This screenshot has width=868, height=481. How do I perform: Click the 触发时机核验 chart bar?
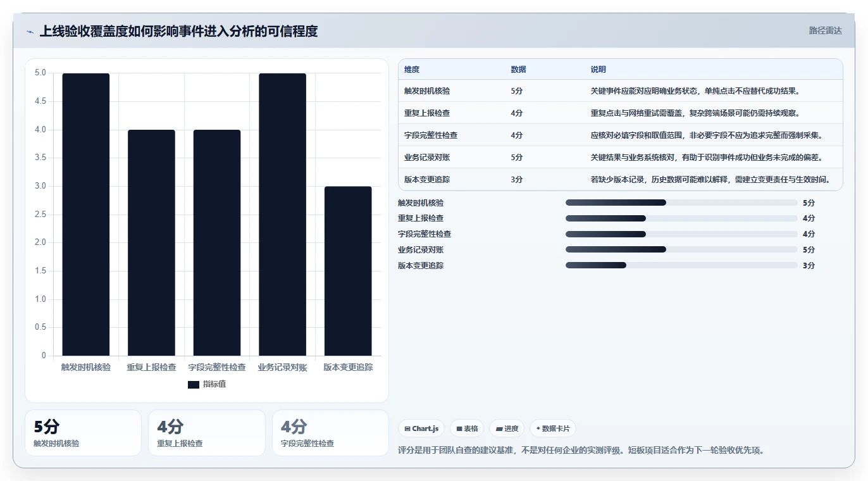(85, 215)
